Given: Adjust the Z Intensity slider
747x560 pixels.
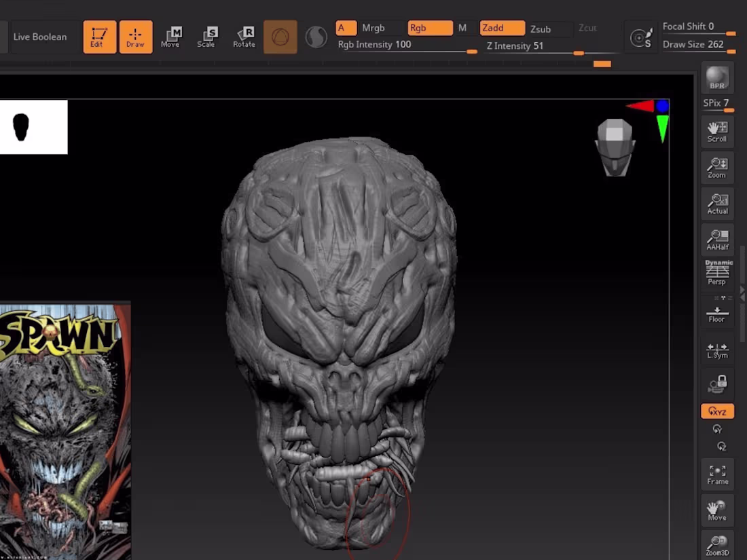Looking at the screenshot, I should (579, 52).
